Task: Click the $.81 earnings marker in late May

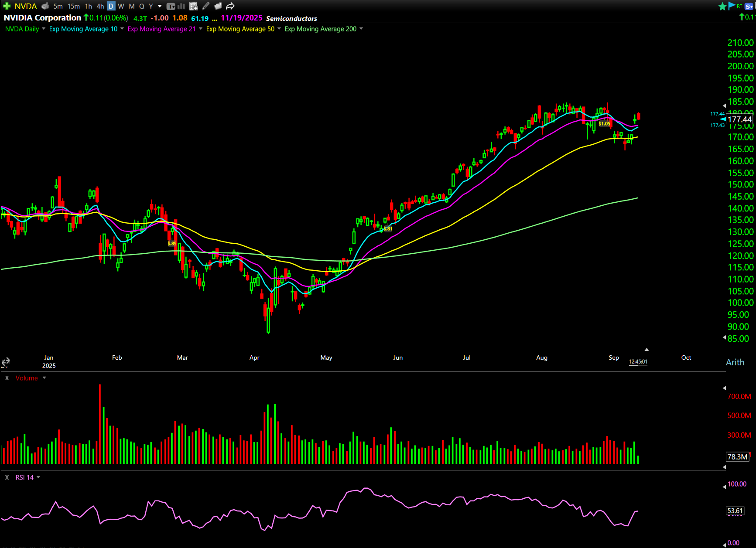Action: 388,228
